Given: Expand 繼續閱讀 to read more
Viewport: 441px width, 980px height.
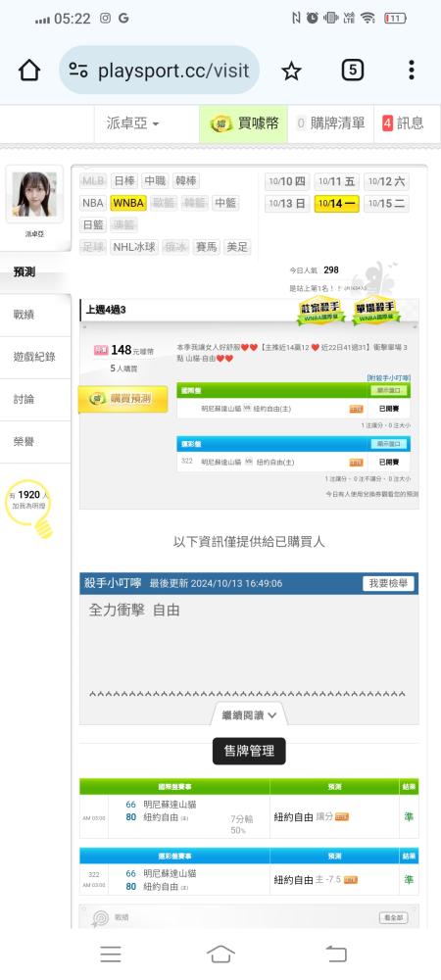Looking at the screenshot, I should tap(249, 713).
